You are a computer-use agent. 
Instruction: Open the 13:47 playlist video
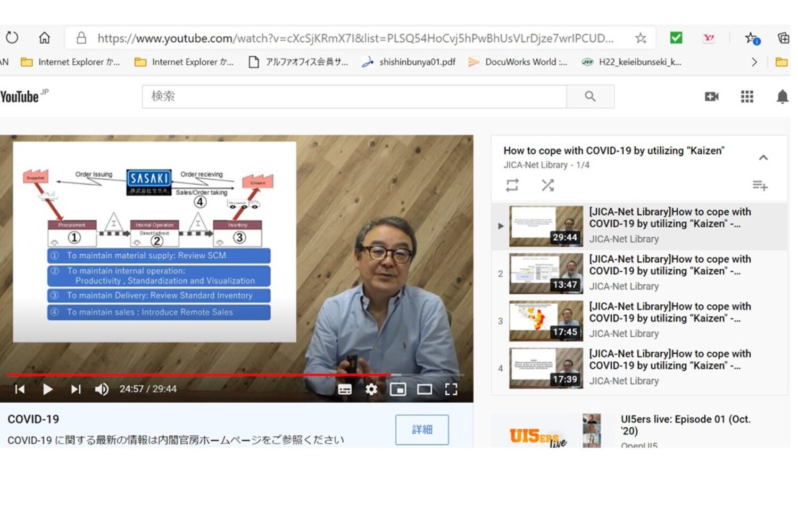pyautogui.click(x=546, y=273)
